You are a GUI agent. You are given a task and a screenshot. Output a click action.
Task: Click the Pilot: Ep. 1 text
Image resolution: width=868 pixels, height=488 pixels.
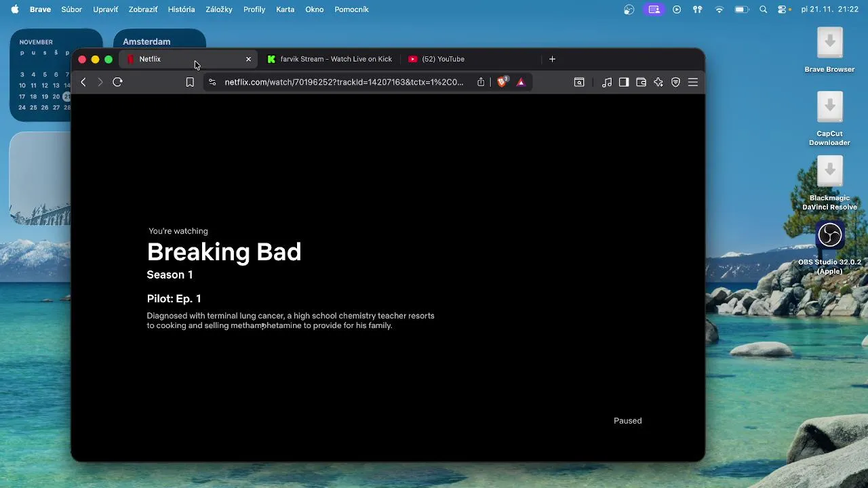pyautogui.click(x=174, y=298)
